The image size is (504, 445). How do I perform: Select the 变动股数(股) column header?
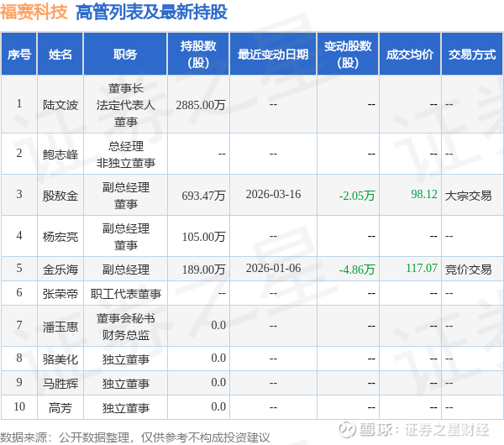tap(348, 55)
